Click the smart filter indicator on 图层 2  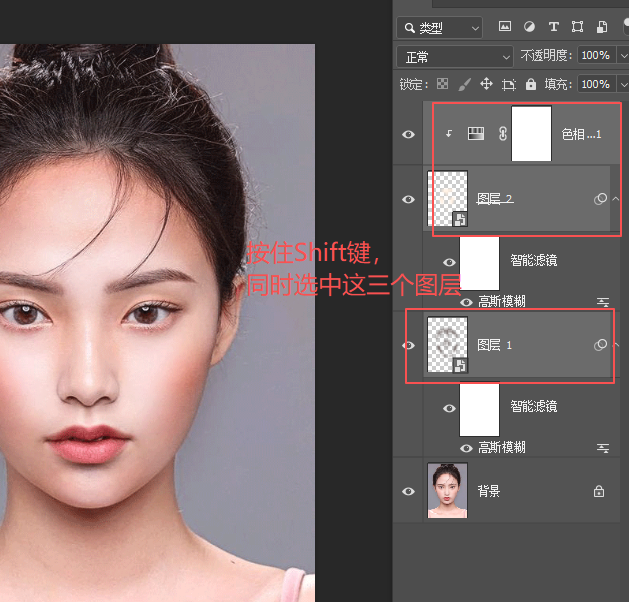(x=600, y=199)
